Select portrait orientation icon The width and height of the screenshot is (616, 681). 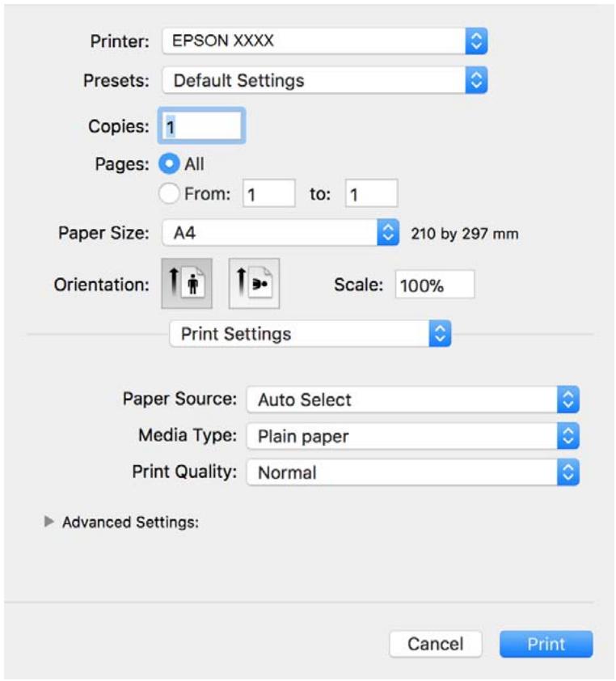click(x=187, y=284)
